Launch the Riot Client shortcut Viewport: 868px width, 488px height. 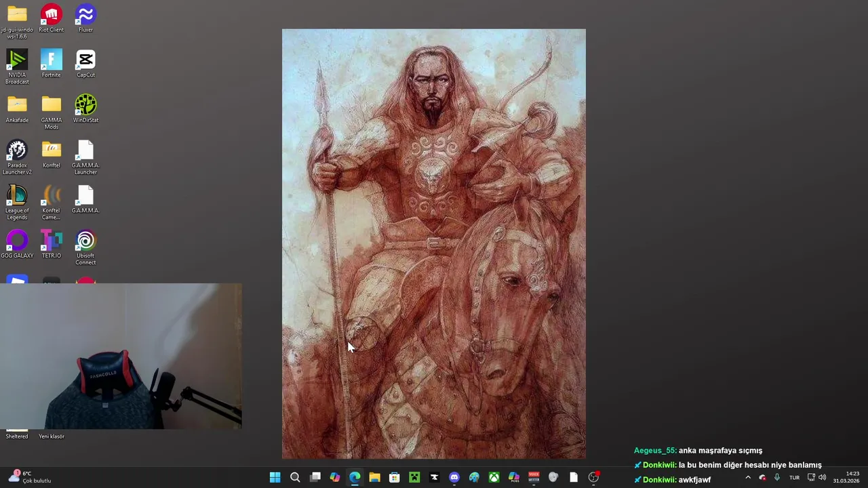(51, 18)
